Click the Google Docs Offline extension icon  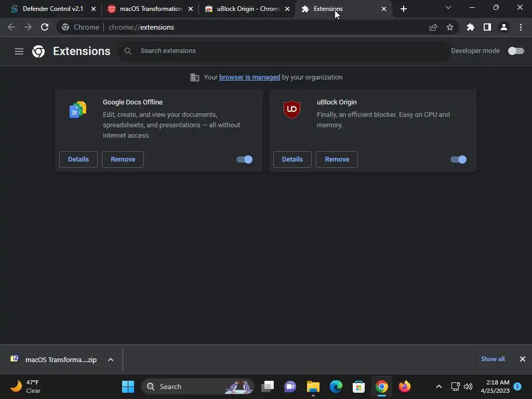(x=78, y=110)
